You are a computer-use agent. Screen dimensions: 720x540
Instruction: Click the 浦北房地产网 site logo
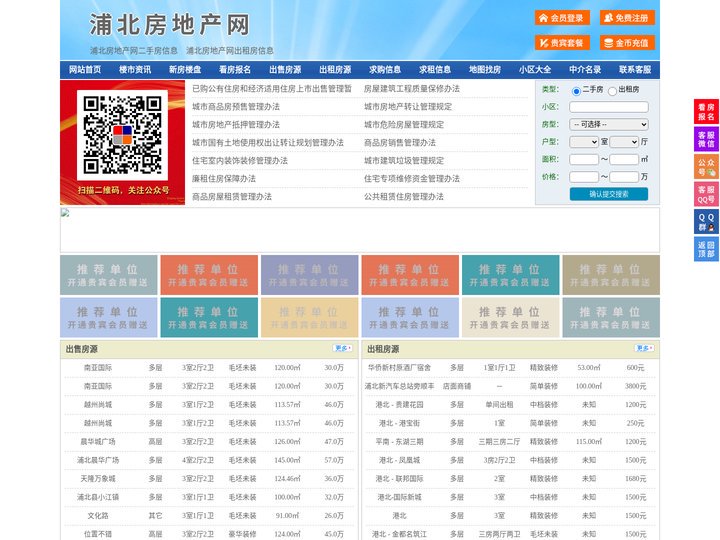tap(169, 25)
